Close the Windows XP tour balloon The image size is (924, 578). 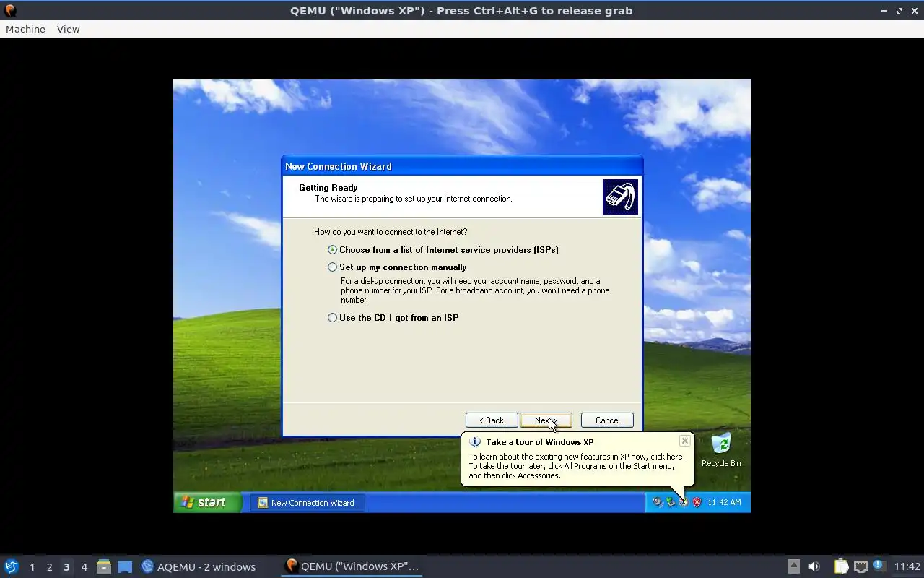[684, 441]
